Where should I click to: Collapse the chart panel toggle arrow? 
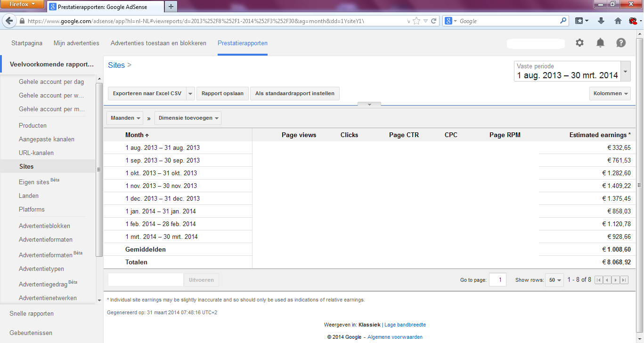(369, 104)
